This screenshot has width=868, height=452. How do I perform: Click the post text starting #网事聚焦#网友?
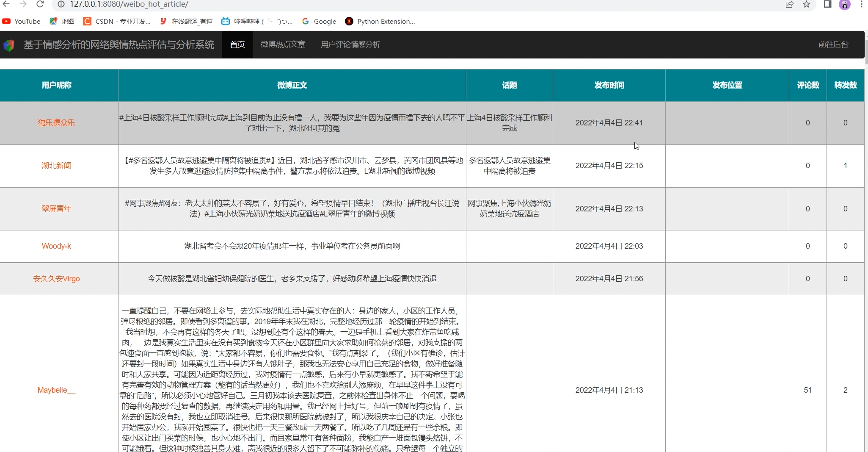[x=292, y=209]
